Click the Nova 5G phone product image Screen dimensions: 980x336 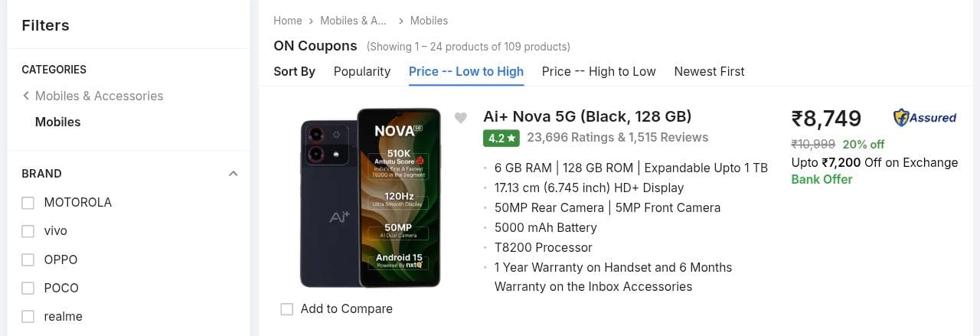click(x=371, y=197)
